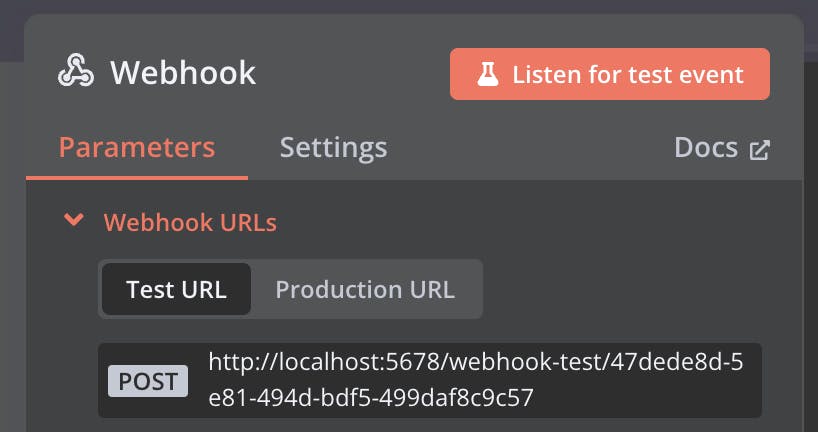Click the Webhook node title text
This screenshot has height=432, width=818.
(183, 73)
